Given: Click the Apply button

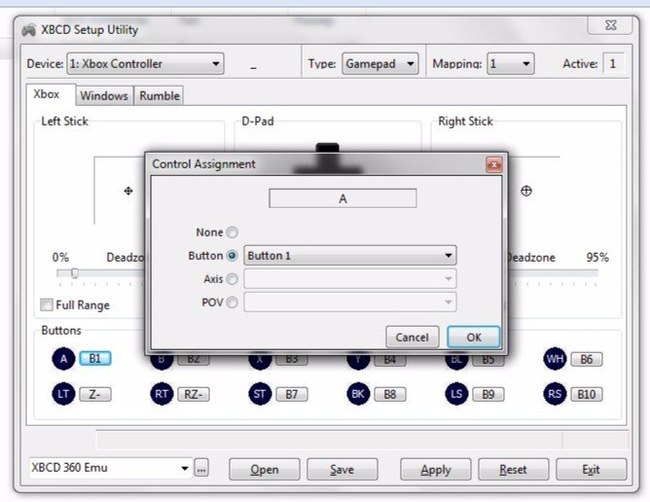Looking at the screenshot, I should (x=435, y=469).
